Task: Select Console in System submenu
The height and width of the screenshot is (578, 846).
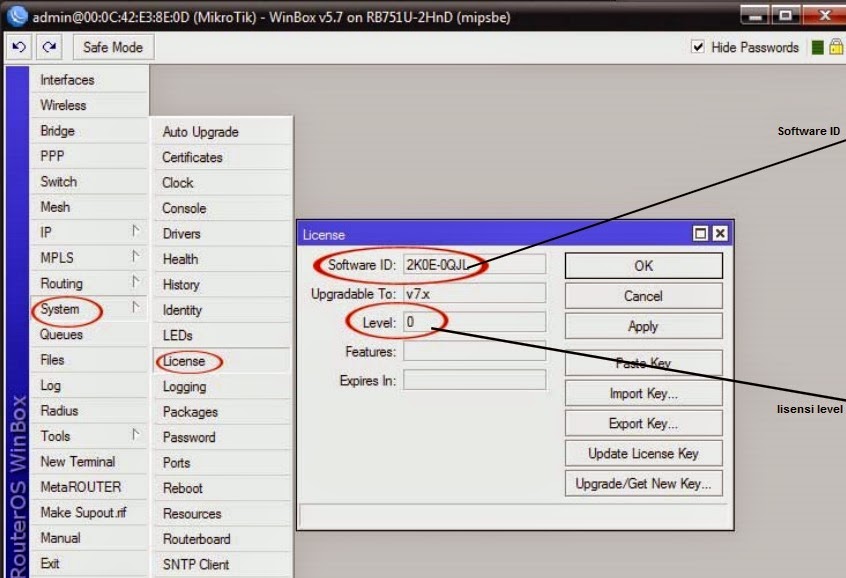Action: [222, 208]
